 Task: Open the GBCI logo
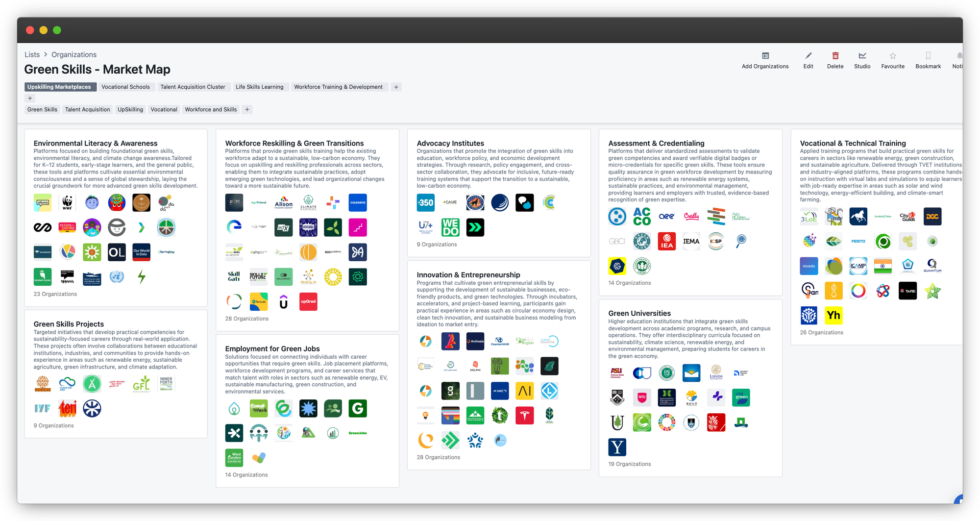pyautogui.click(x=617, y=241)
